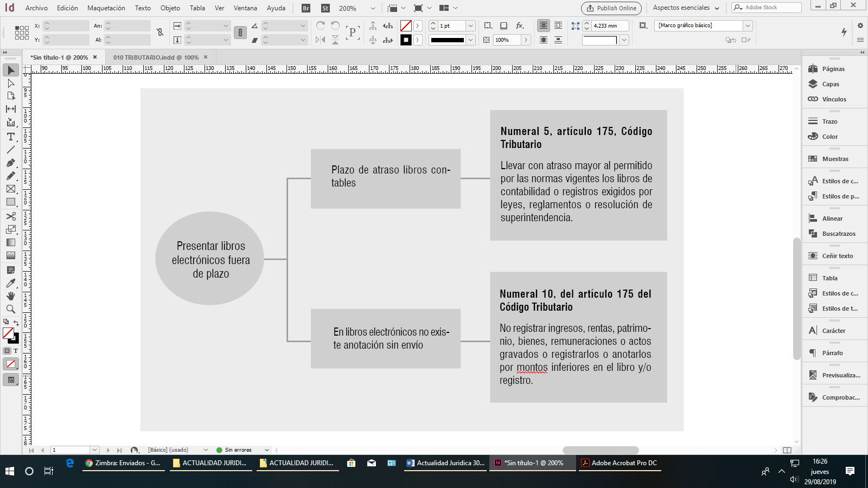Open the Ventana menu
The width and height of the screenshot is (868, 488).
click(245, 8)
